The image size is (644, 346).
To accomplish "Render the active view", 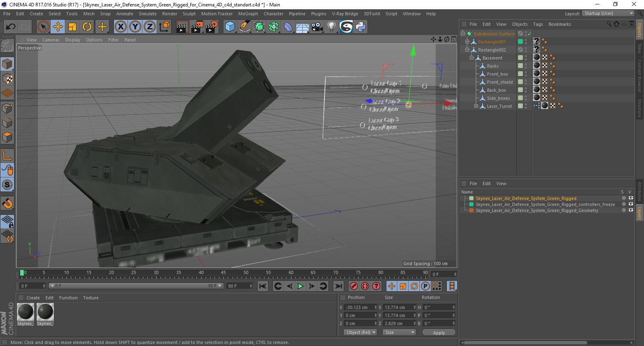I will point(182,27).
